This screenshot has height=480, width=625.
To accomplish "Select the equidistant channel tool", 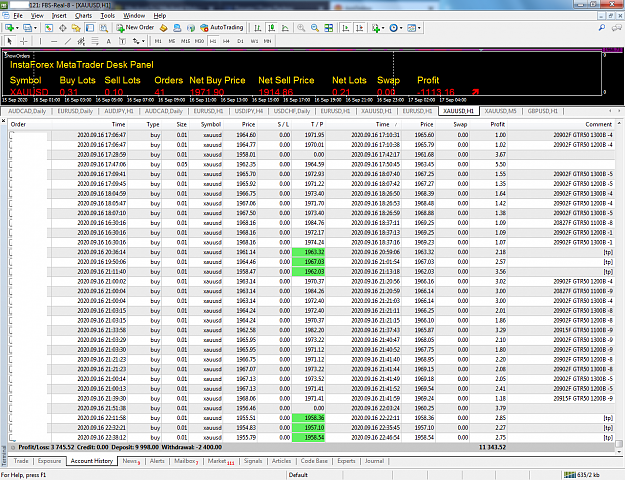I will coord(81,41).
